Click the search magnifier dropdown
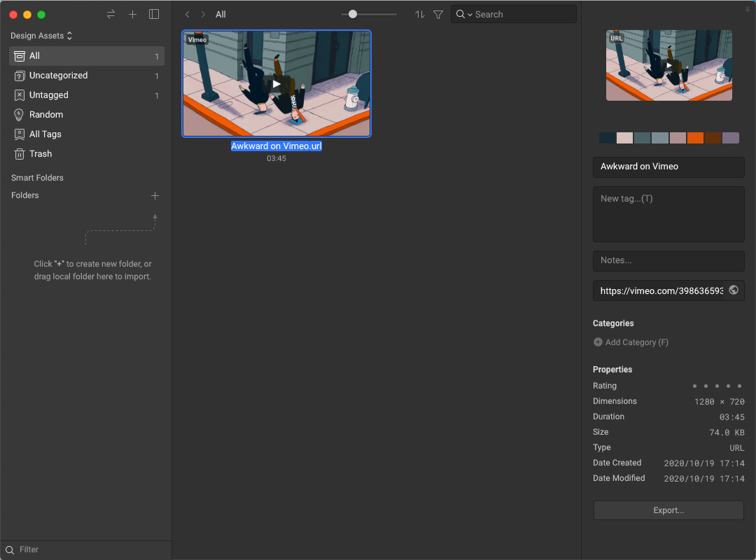The width and height of the screenshot is (756, 560). (464, 15)
